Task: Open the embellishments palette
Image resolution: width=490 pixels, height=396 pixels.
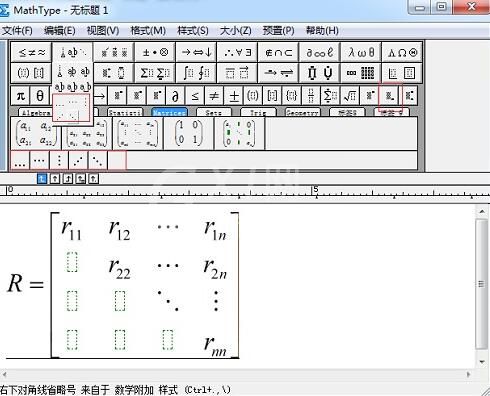Action: (x=114, y=52)
